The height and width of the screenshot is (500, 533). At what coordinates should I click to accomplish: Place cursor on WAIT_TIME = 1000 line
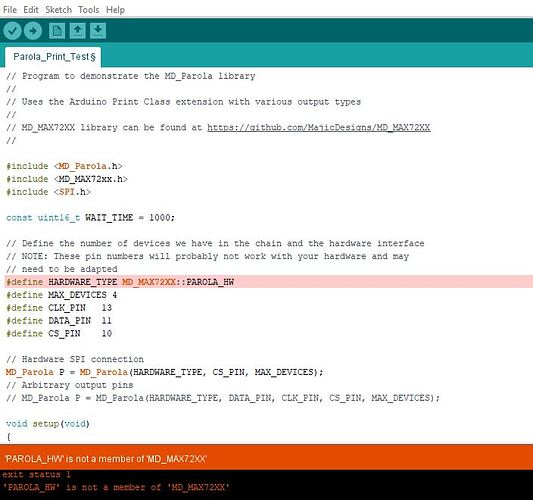pos(90,218)
